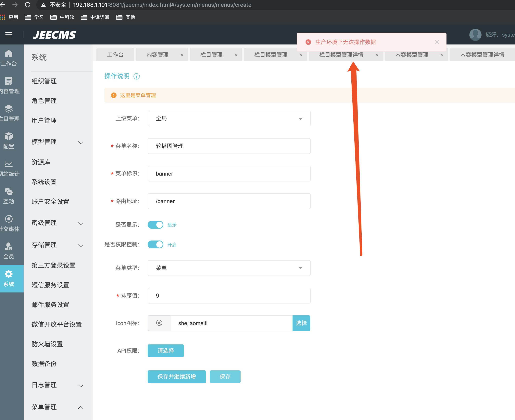Open the 工作台 home sidebar icon
Image resolution: width=515 pixels, height=420 pixels.
(x=9, y=58)
